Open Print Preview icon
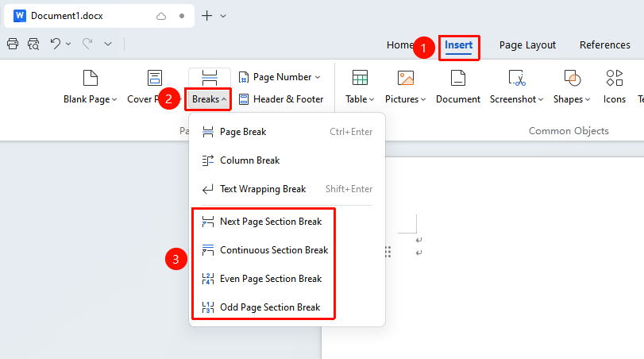Viewport: 644px width, 359px height. (33, 44)
